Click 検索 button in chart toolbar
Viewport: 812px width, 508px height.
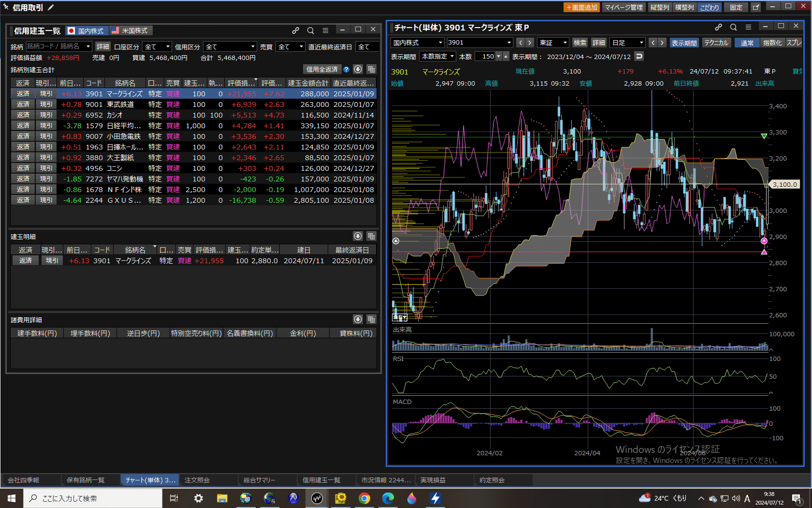coord(580,43)
